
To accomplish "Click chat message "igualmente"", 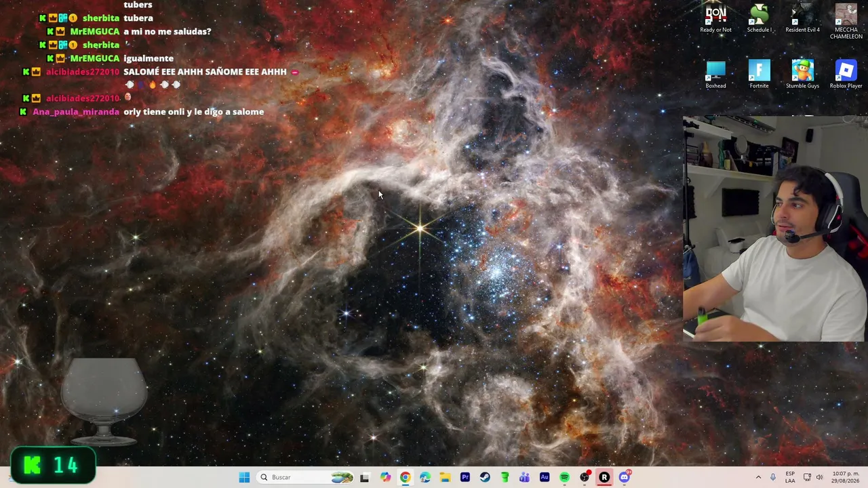I will coord(149,58).
